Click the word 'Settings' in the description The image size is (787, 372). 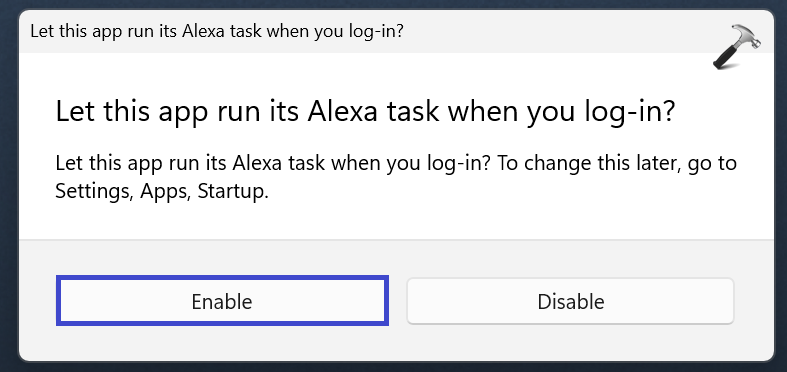[95, 192]
